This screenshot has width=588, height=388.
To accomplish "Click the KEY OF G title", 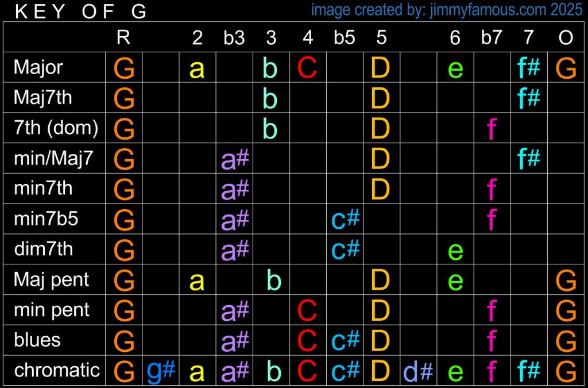I will (x=80, y=11).
